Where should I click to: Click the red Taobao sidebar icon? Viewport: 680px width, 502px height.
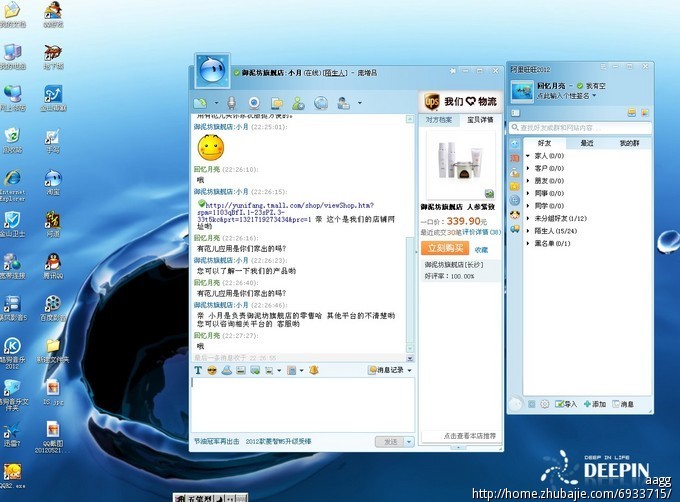point(515,158)
